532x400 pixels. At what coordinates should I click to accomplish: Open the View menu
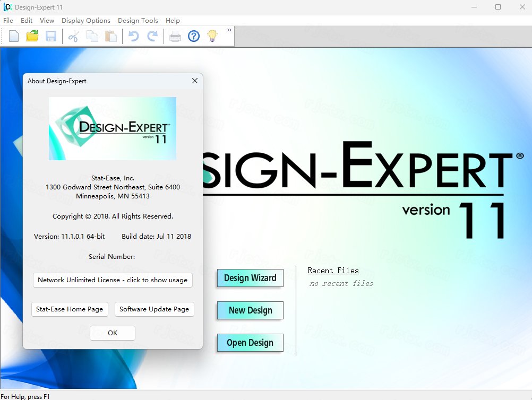[47, 20]
